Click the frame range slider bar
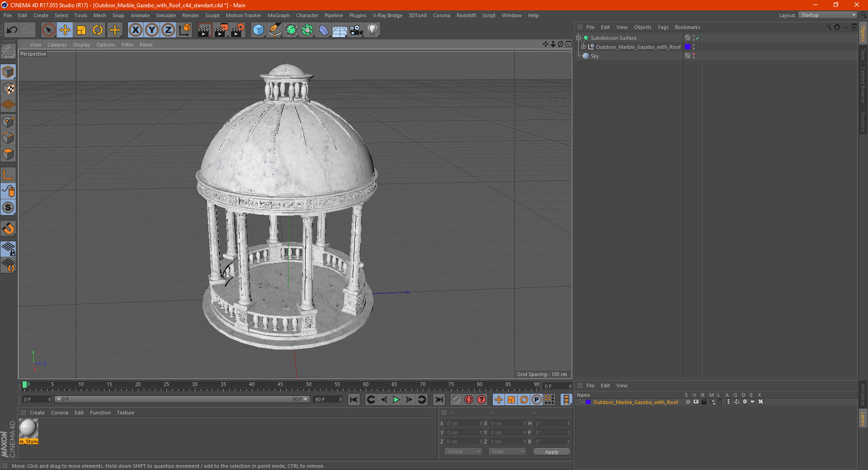 tap(182, 399)
